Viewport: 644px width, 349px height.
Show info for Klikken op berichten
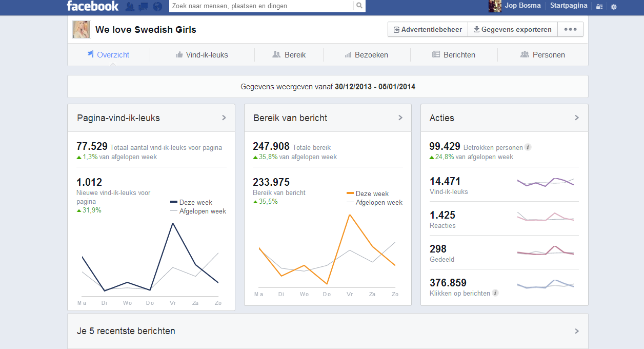point(495,293)
